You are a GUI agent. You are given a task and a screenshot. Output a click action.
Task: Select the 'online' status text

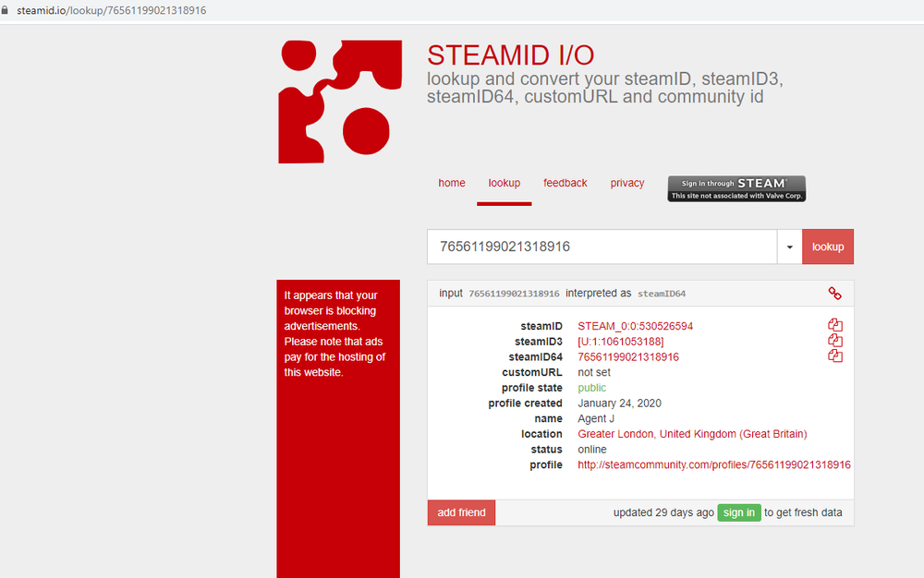592,449
